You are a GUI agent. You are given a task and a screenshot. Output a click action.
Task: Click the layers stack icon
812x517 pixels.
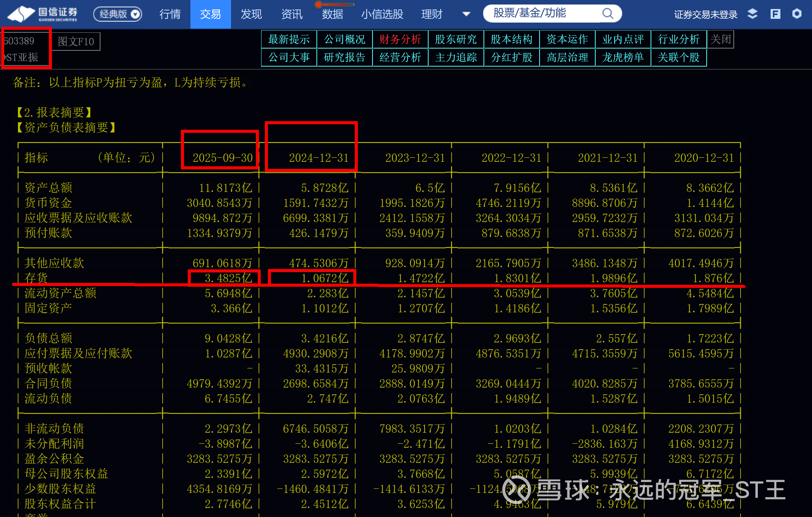point(752,14)
